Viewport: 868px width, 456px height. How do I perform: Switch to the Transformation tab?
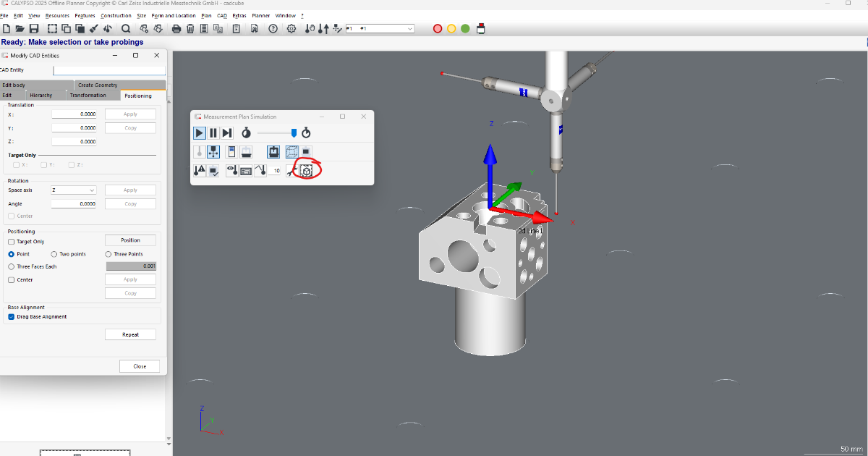[x=88, y=96]
